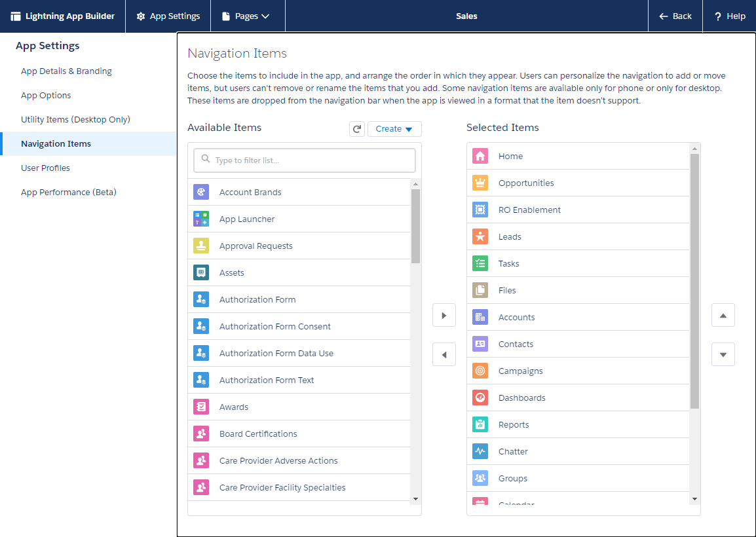756x537 pixels.
Task: Click the Chatter pulse icon
Action: pyautogui.click(x=480, y=451)
